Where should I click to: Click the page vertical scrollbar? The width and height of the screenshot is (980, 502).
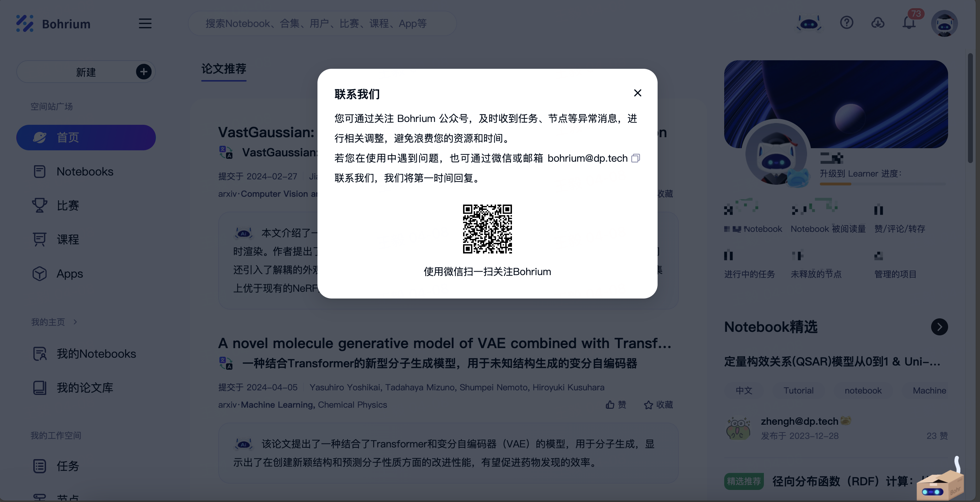(x=970, y=108)
